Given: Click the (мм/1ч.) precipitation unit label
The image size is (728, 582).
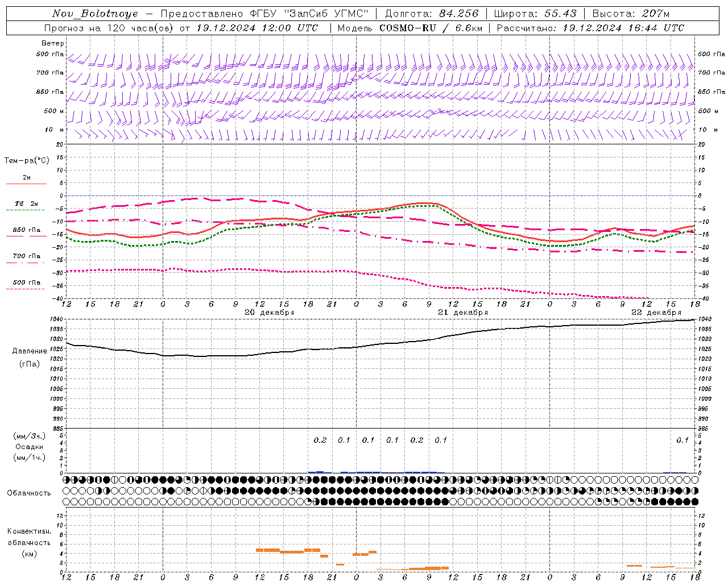Looking at the screenshot, I should (29, 458).
